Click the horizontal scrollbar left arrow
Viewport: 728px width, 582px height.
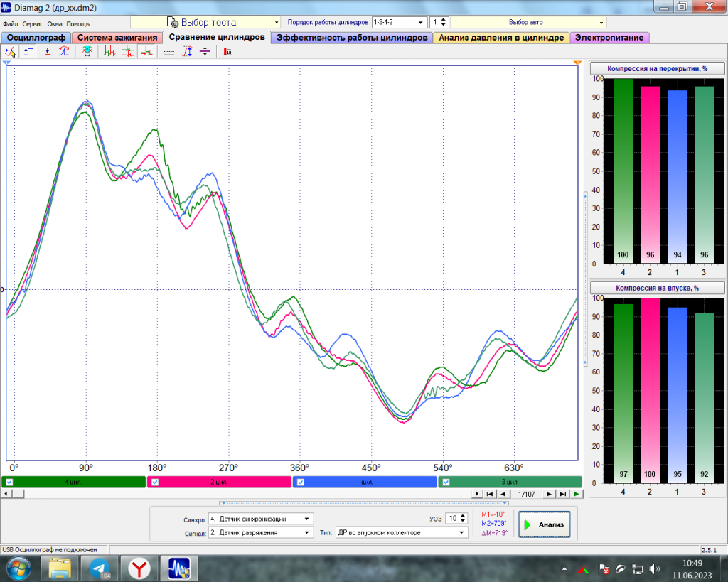coord(6,494)
